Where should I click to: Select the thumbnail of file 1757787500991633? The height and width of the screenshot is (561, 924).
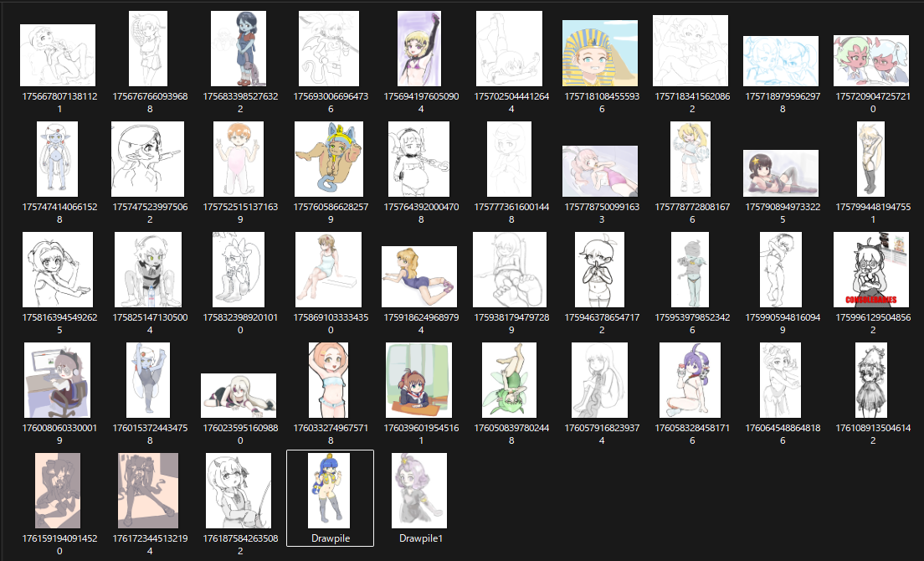(600, 171)
